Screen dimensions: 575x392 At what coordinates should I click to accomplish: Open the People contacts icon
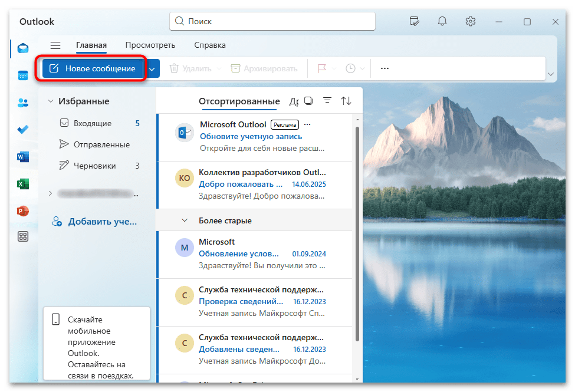point(23,103)
